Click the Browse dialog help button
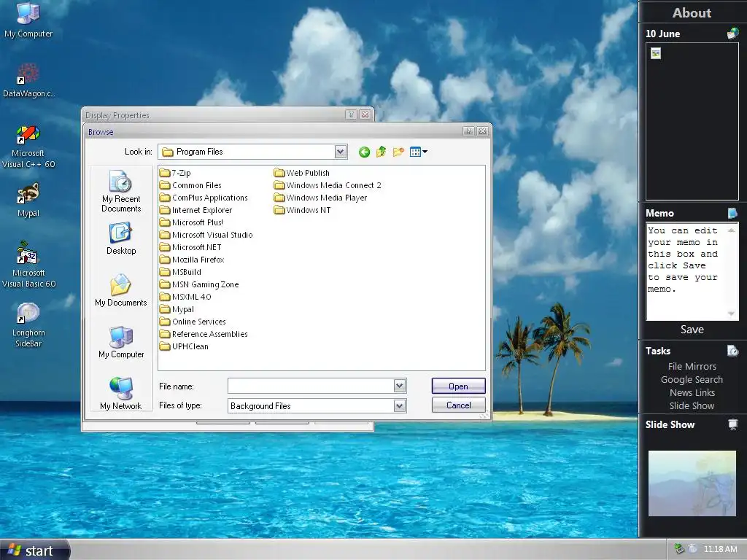747x560 pixels. point(468,131)
